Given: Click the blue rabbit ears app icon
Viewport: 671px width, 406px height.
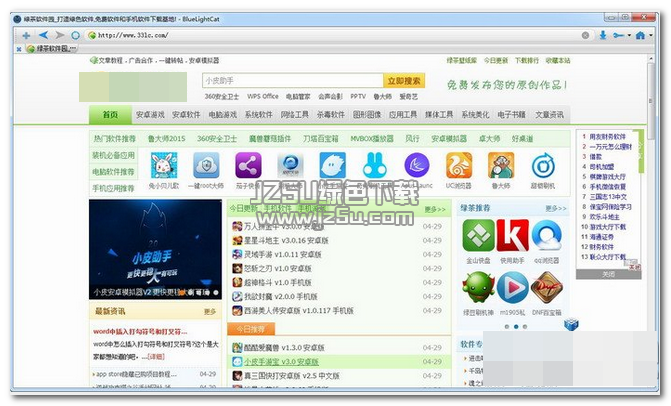Looking at the screenshot, I should [375, 165].
